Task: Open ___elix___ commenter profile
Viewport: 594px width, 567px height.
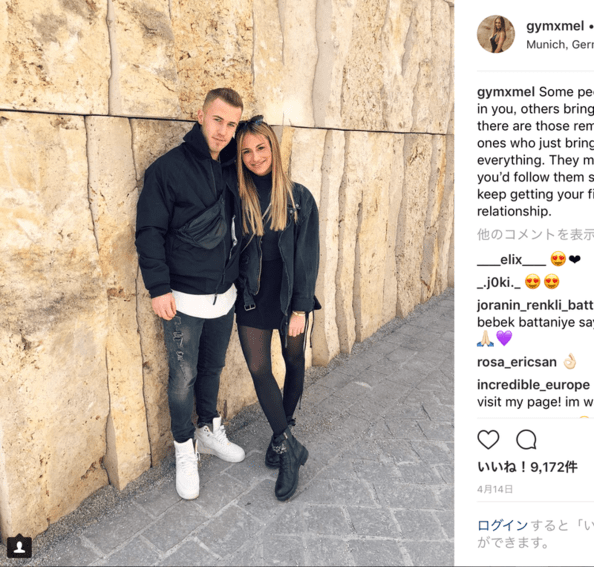Action: (511, 260)
